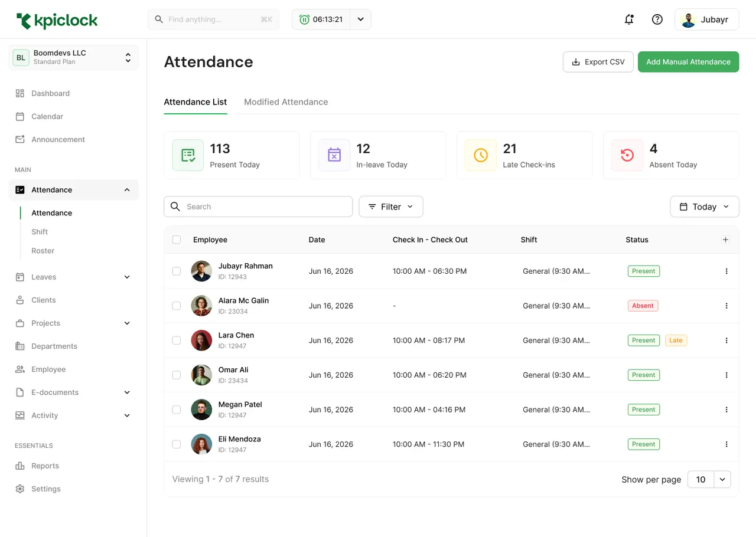Viewport: 756px width, 537px height.
Task: Open row options for Jubayr Rahman
Action: click(x=726, y=271)
